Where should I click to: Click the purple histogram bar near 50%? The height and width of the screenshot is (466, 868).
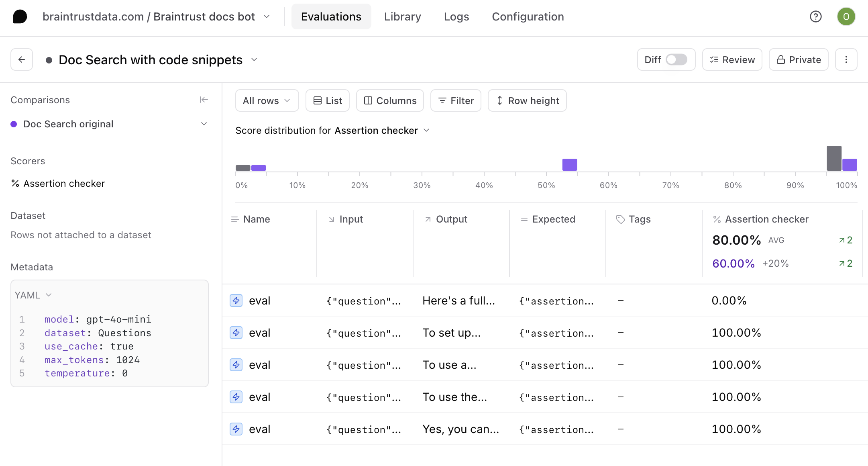pyautogui.click(x=569, y=165)
